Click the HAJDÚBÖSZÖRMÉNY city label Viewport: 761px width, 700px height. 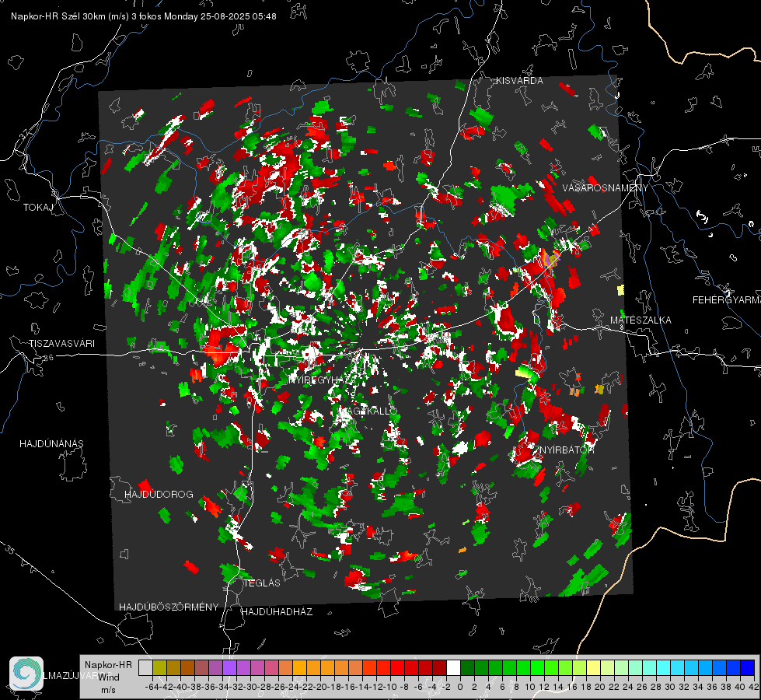[169, 607]
